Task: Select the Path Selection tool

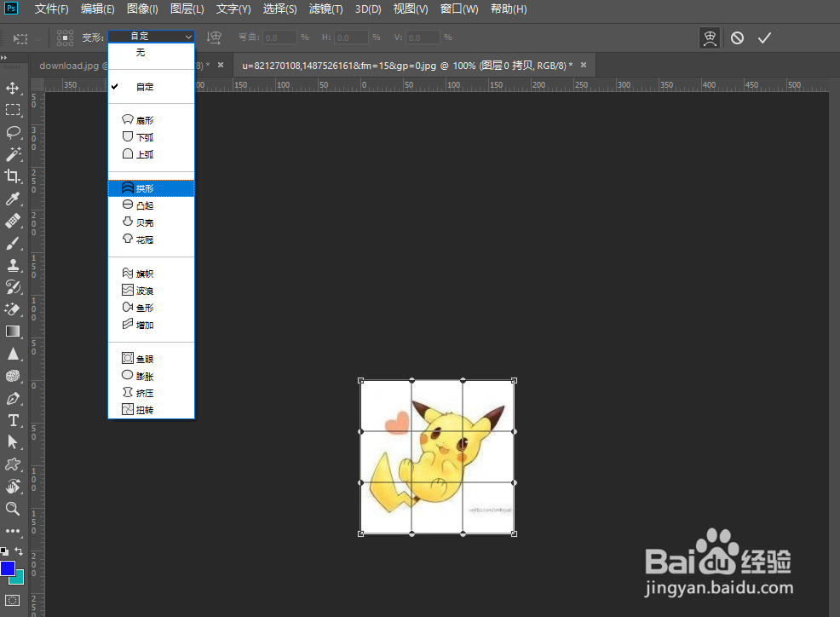Action: pos(13,442)
